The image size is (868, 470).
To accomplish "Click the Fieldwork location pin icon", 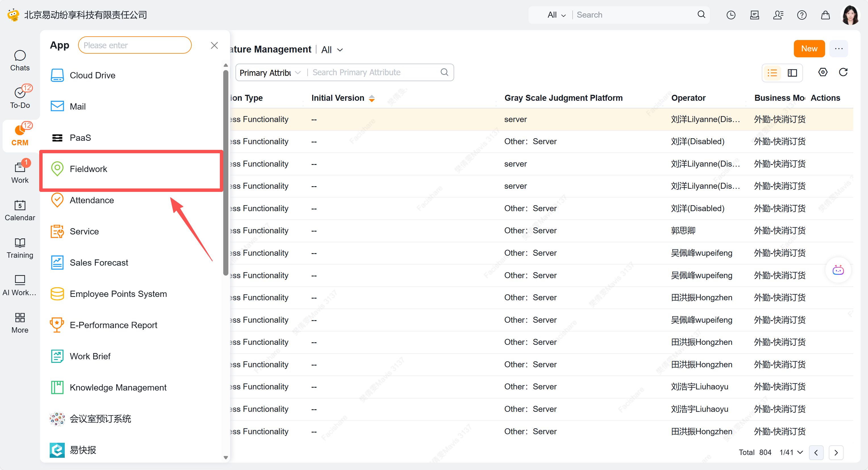I will [57, 169].
